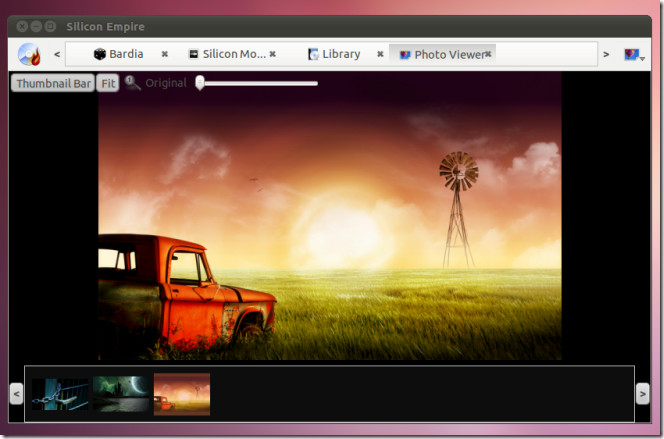Switch to the Silicon Mo... tab

point(227,54)
